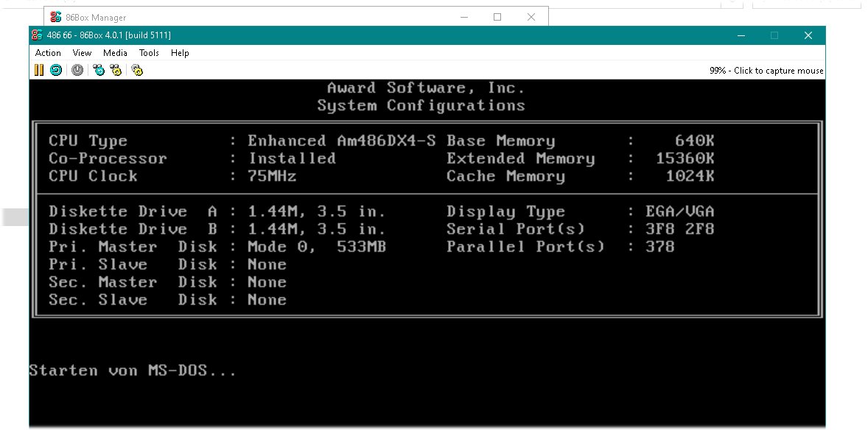The image size is (868, 430).
Task: Click the 86Box Manager title text
Action: coord(96,17)
